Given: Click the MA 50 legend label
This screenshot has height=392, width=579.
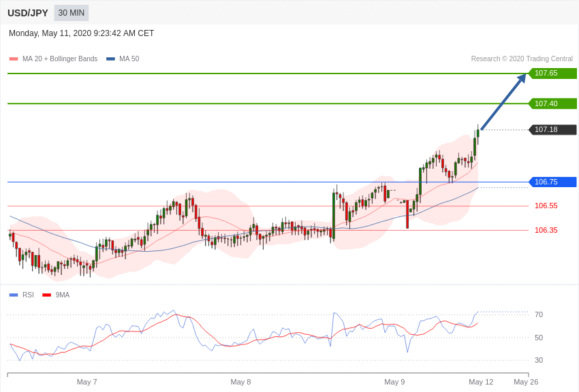Looking at the screenshot, I should pos(129,59).
